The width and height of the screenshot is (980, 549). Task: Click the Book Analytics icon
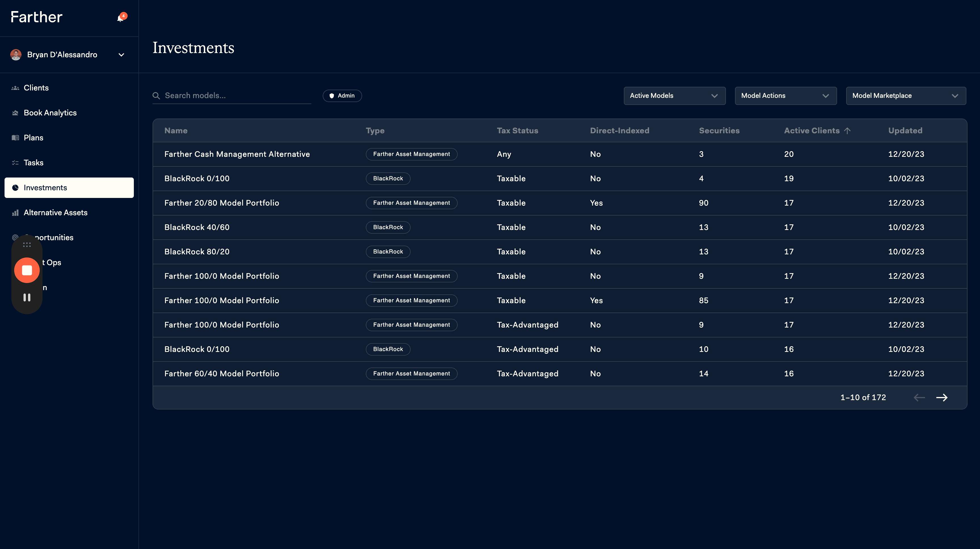click(x=15, y=113)
